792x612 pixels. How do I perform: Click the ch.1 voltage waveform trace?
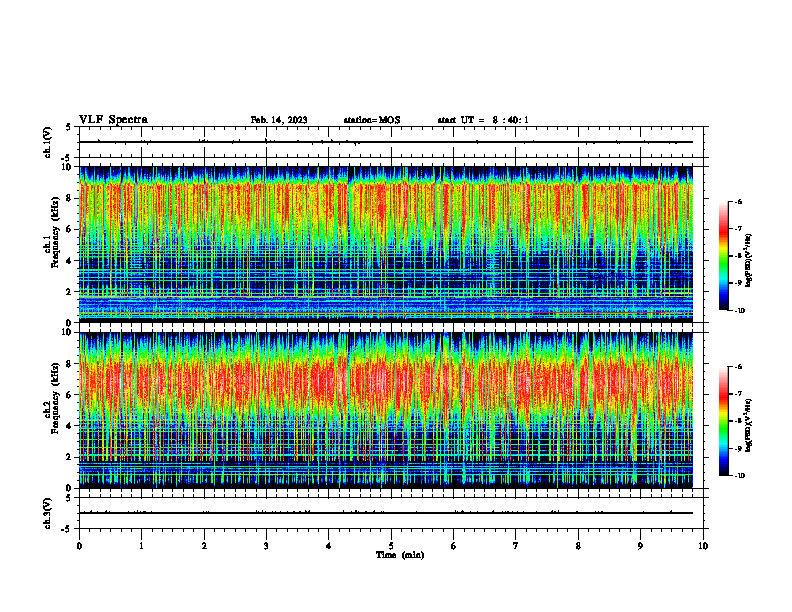[386, 142]
